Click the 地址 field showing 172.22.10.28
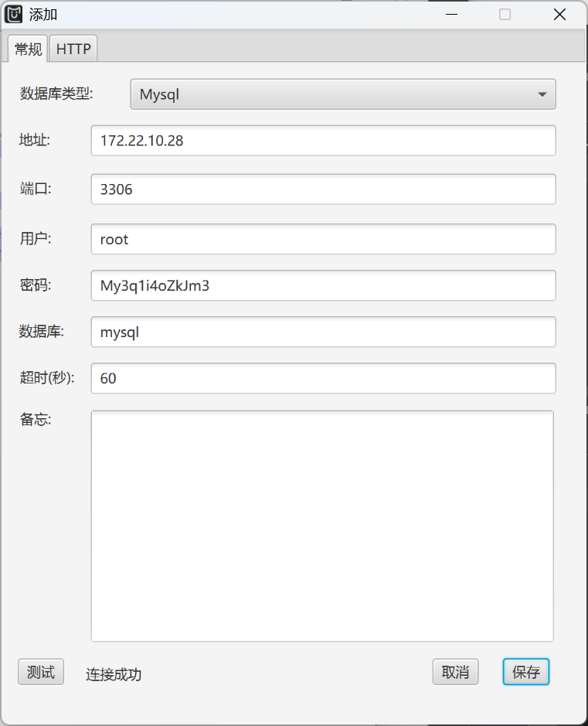This screenshot has height=726, width=588. coord(323,141)
